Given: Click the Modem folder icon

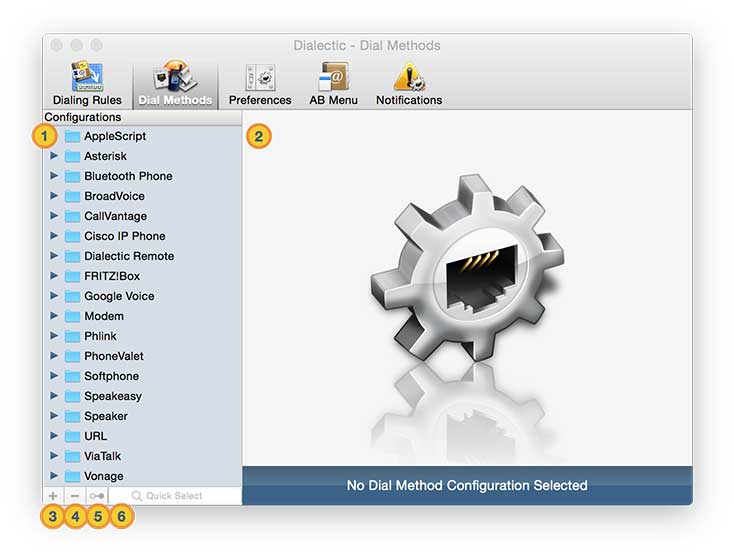Looking at the screenshot, I should tap(72, 316).
